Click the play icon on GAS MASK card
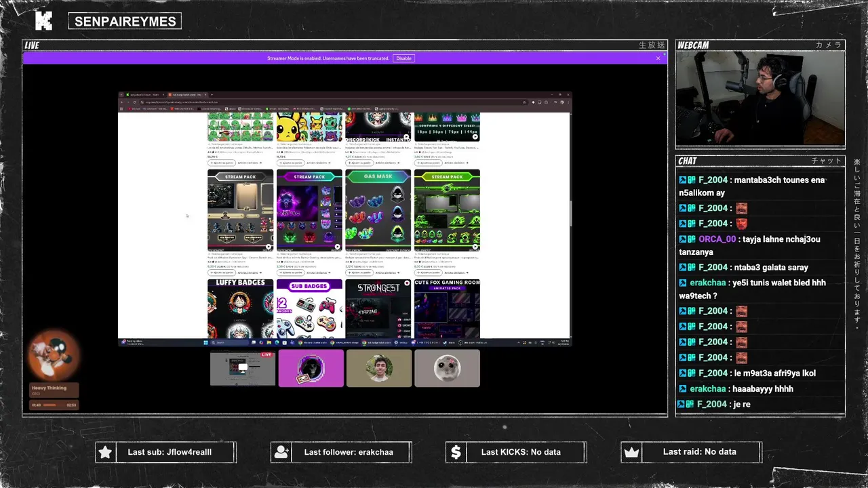 pyautogui.click(x=406, y=247)
